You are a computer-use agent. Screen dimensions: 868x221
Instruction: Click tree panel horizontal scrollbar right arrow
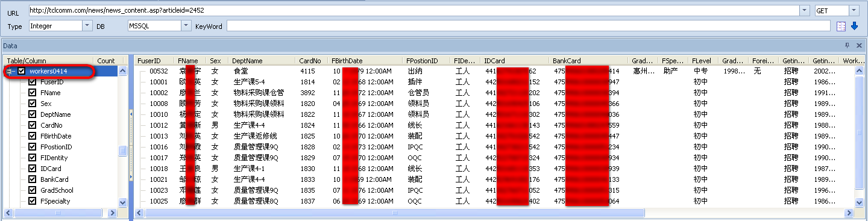click(x=113, y=213)
